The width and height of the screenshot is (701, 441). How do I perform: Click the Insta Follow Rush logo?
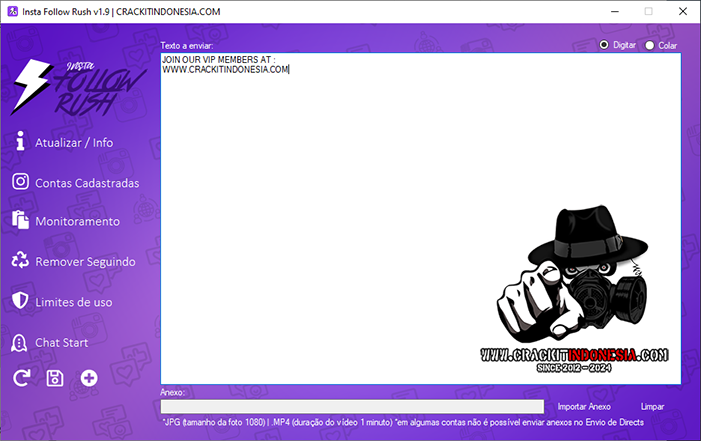(75, 88)
